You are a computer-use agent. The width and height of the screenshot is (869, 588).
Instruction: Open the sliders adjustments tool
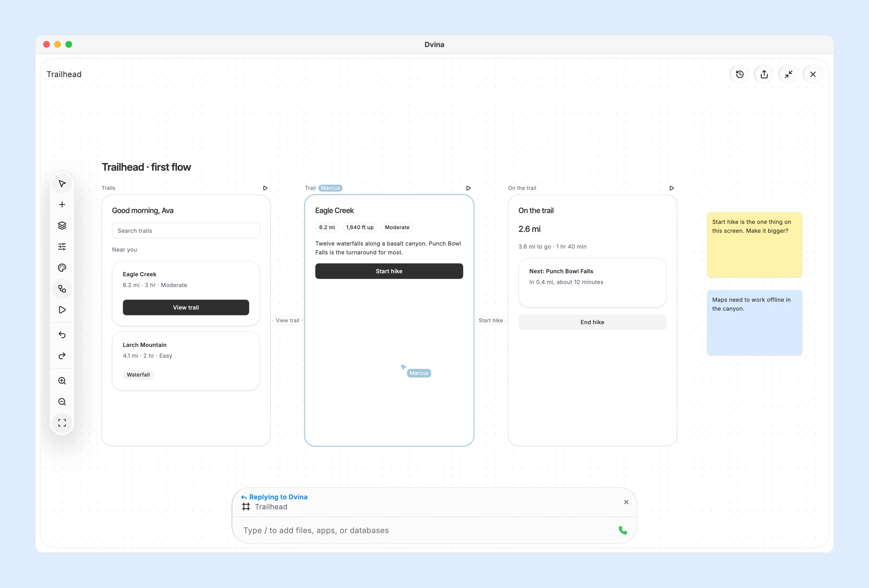pos(62,247)
